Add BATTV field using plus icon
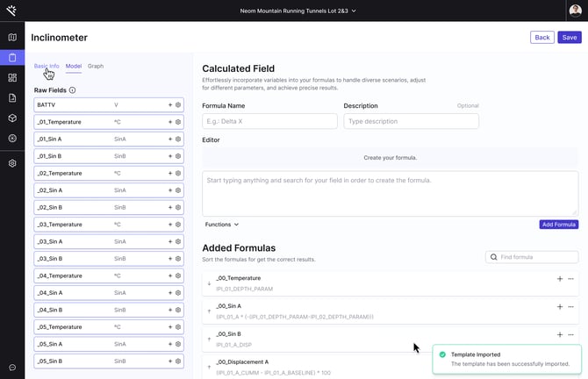Screen dimensions: 588x379 click(x=170, y=104)
